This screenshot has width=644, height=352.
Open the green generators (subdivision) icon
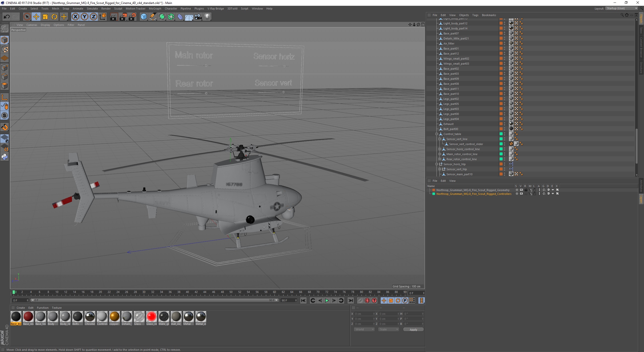tap(162, 17)
